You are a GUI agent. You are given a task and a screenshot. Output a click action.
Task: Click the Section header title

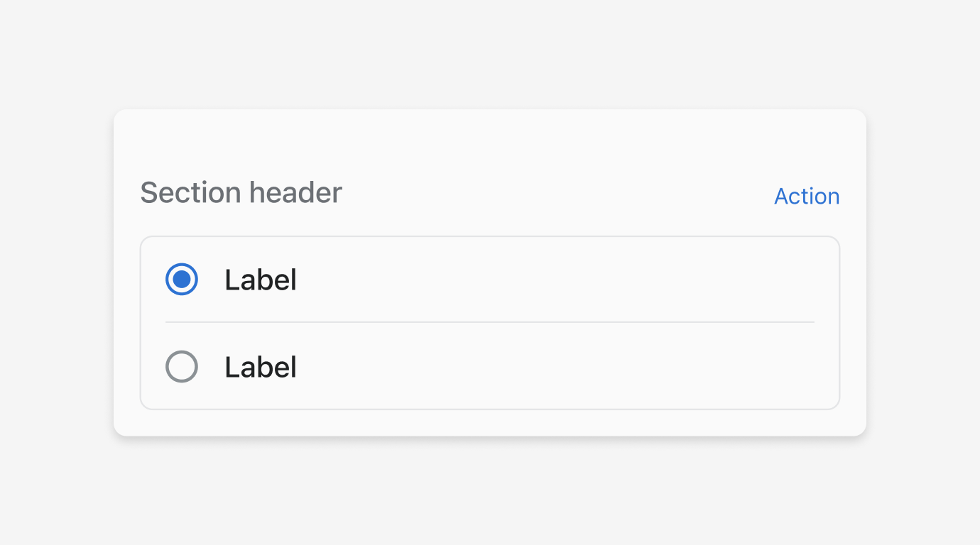(241, 192)
